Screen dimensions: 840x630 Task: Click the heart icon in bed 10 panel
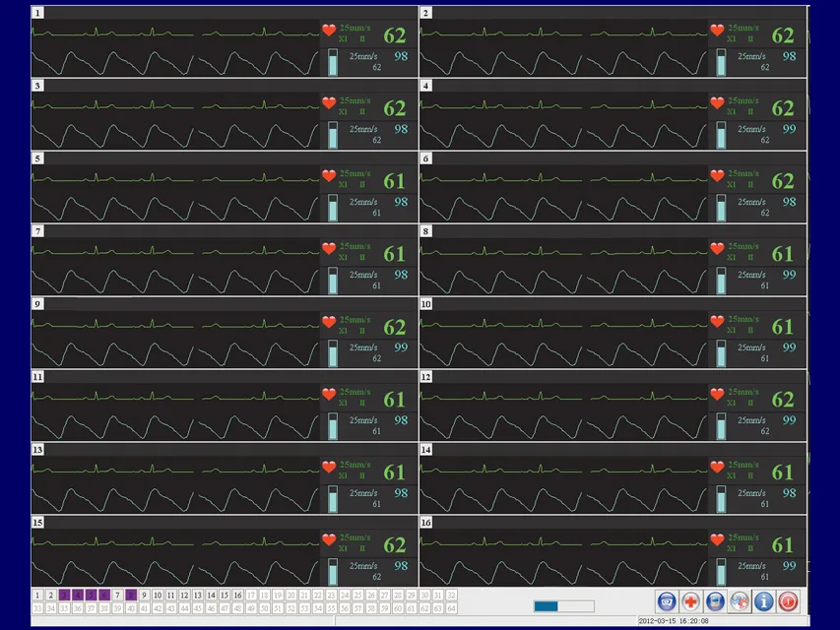(x=717, y=322)
